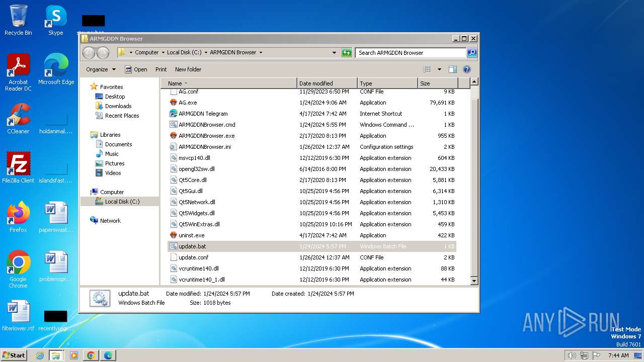Select the Qt5Network.dll file row
The height and width of the screenshot is (362, 644).
(x=312, y=202)
